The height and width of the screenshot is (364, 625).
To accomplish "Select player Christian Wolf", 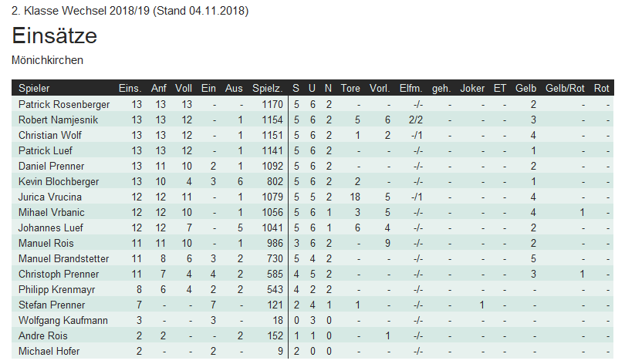I will (52, 135).
